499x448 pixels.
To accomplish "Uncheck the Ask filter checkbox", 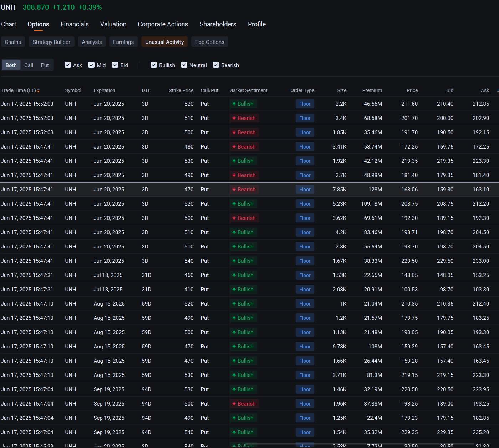I will pos(68,65).
